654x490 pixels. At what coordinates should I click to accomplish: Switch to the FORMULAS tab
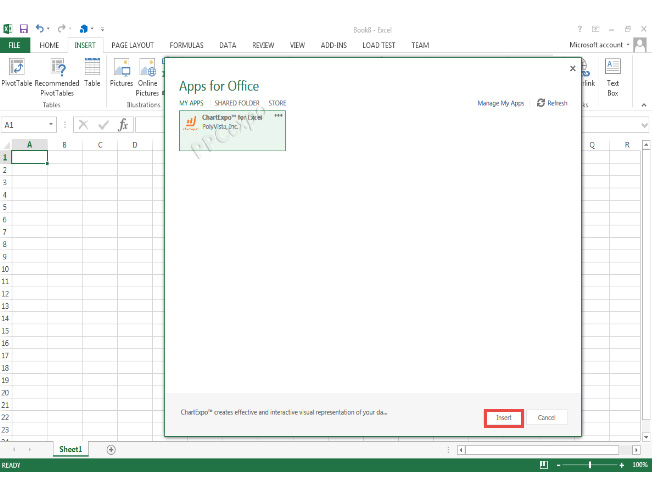[x=186, y=45]
